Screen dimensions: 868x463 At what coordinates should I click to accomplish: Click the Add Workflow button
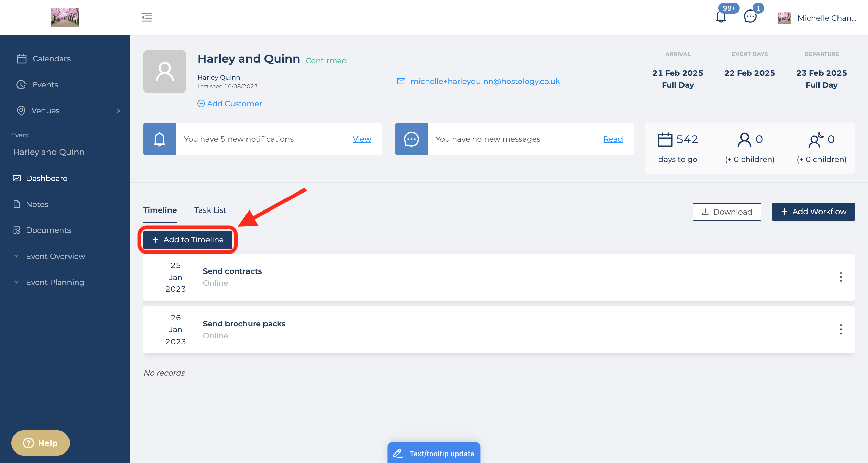(x=813, y=212)
